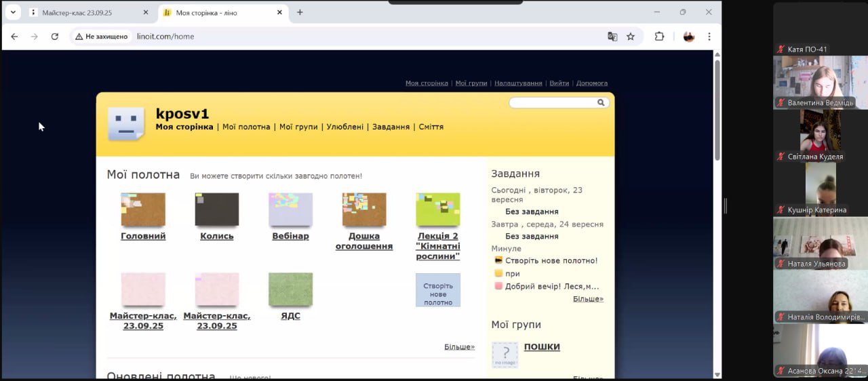868x381 pixels.
Task: Open Chrome three-dot menu
Action: (x=709, y=37)
